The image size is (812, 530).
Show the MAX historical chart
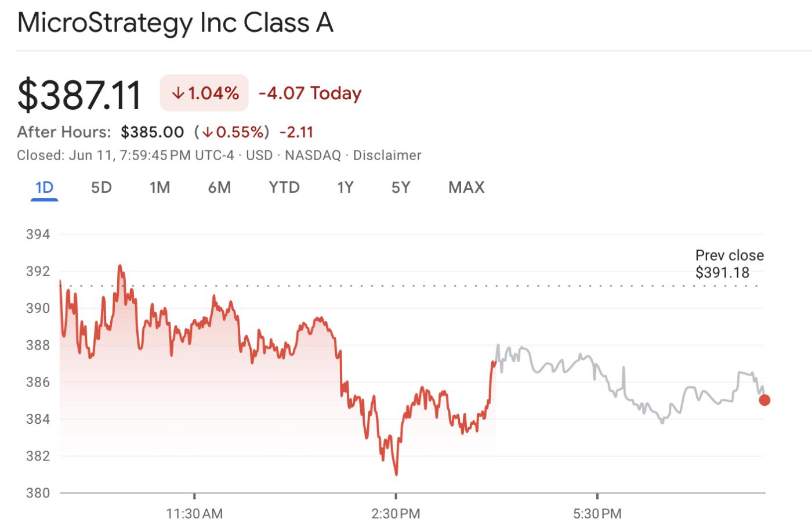[466, 188]
